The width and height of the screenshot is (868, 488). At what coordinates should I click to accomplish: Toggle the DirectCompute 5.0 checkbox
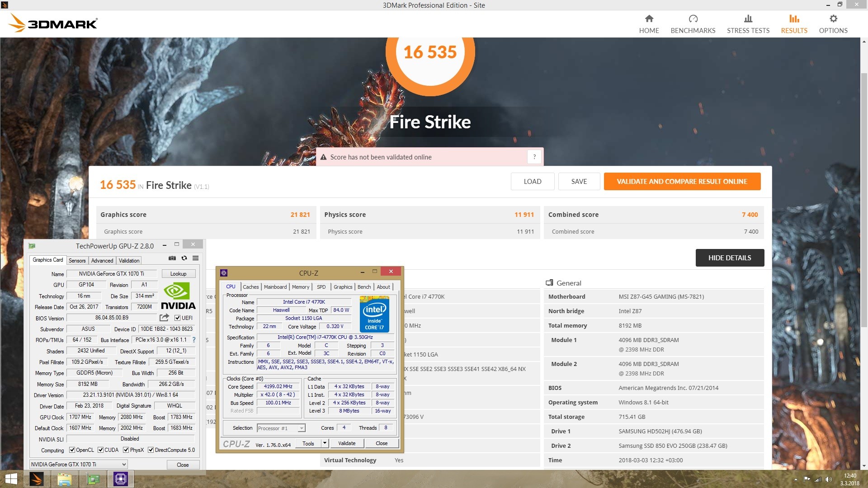pos(151,450)
